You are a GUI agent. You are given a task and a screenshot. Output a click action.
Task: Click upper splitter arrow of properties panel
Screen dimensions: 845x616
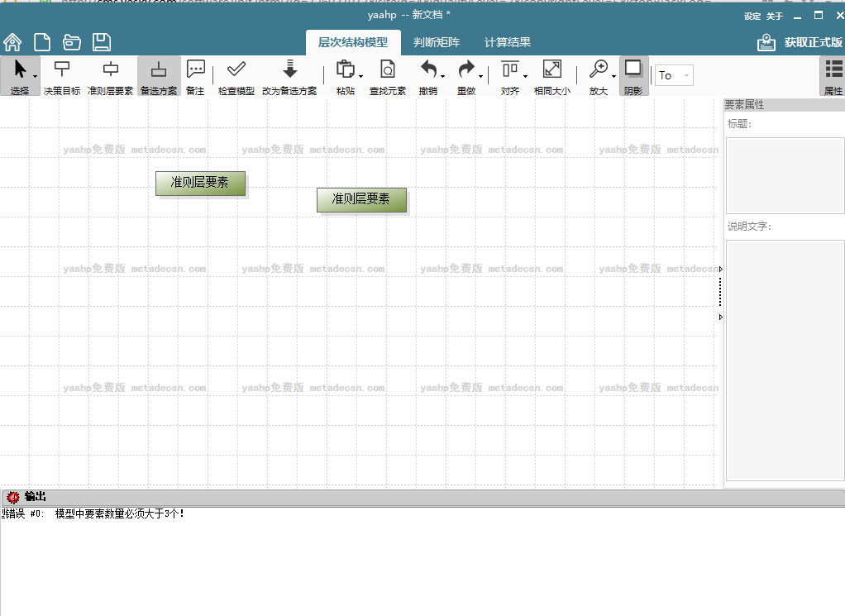pyautogui.click(x=720, y=269)
